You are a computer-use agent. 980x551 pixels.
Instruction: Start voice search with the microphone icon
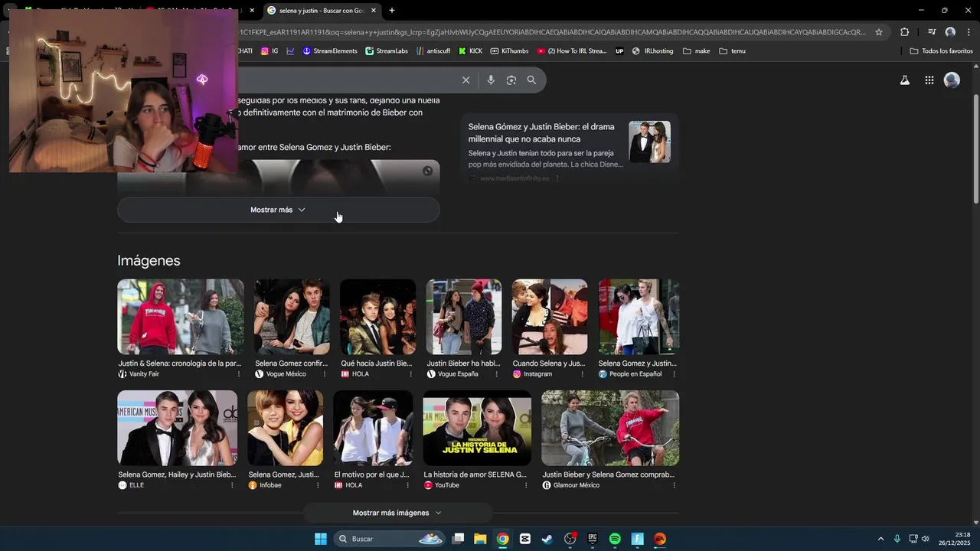(491, 80)
